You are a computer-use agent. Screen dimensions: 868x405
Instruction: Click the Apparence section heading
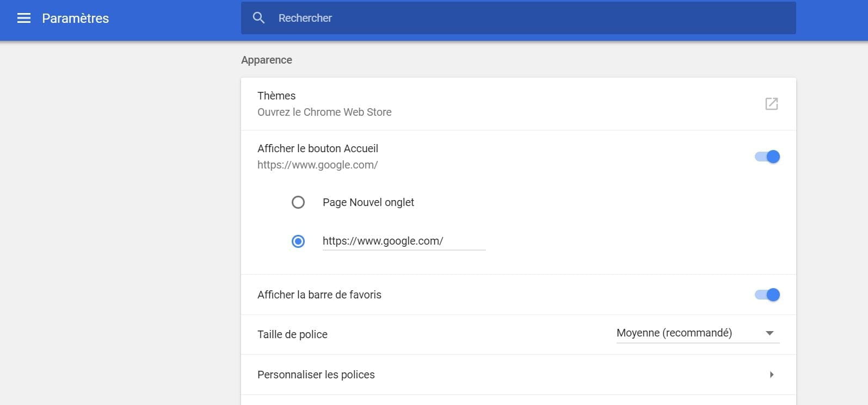pos(267,60)
